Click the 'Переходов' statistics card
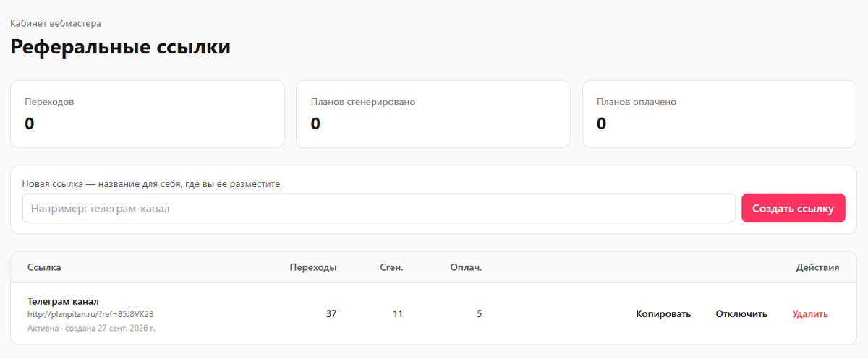The image size is (868, 359). 148,114
